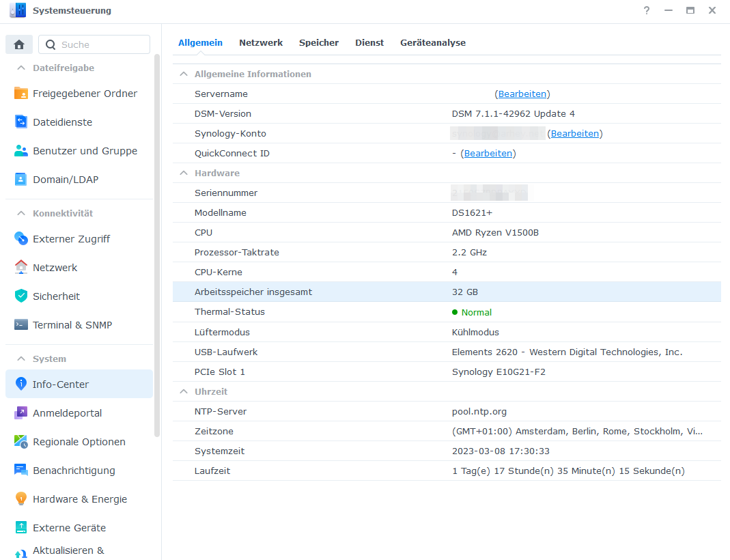Collapse Allgemeine Informationen section

pos(184,74)
